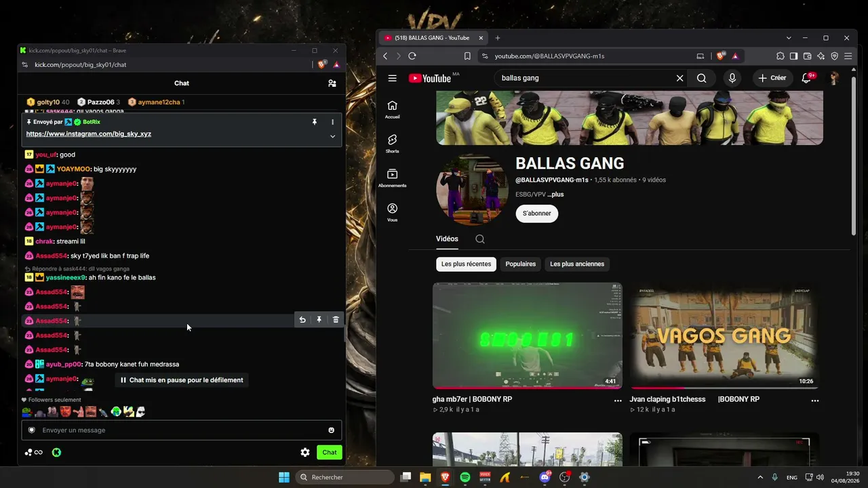Click the BALLAS GANG channel avatar
Image resolution: width=868 pixels, height=488 pixels.
pyautogui.click(x=472, y=190)
